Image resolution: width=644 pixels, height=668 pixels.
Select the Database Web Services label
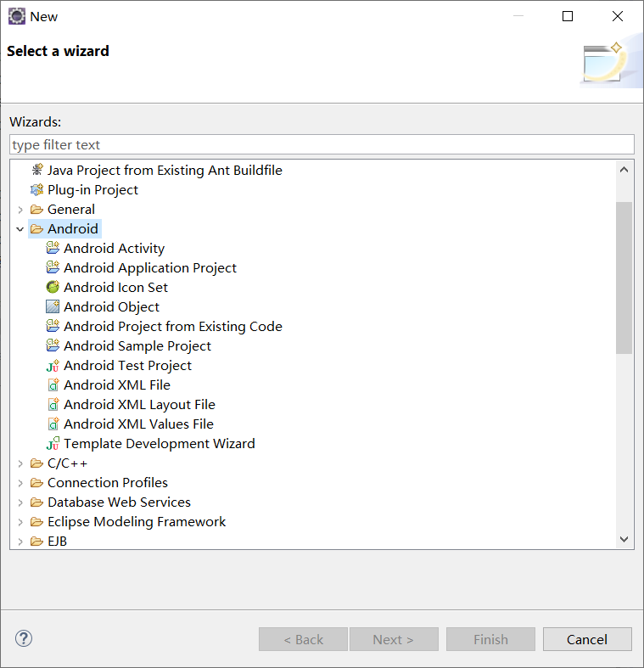120,502
